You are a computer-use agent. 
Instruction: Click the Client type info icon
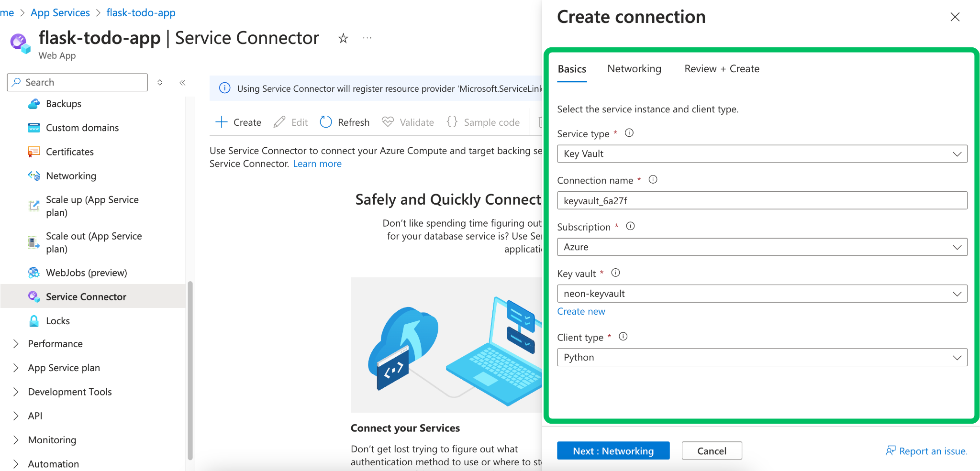click(x=623, y=337)
